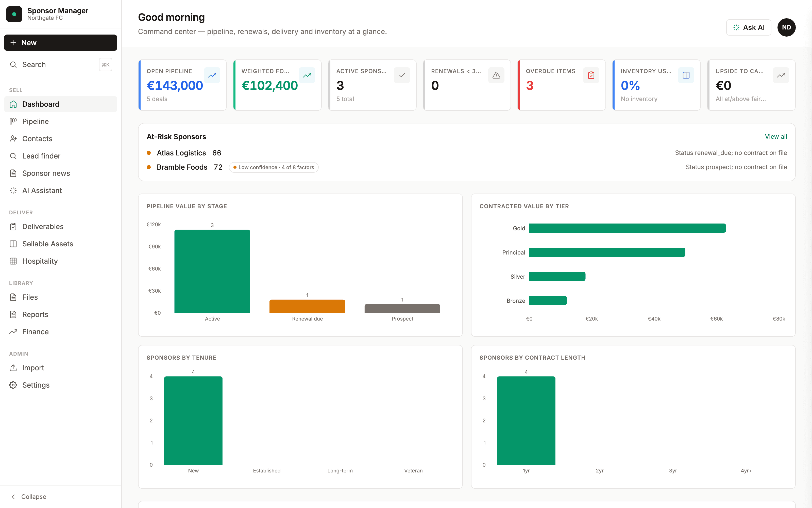The width and height of the screenshot is (812, 508).
Task: Click the green Active pipeline bar
Action: [x=212, y=271]
